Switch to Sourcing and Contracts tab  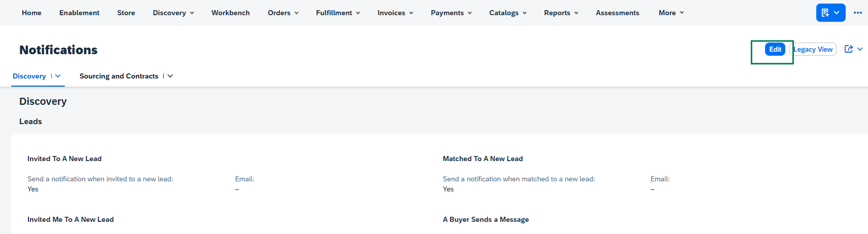coord(119,76)
